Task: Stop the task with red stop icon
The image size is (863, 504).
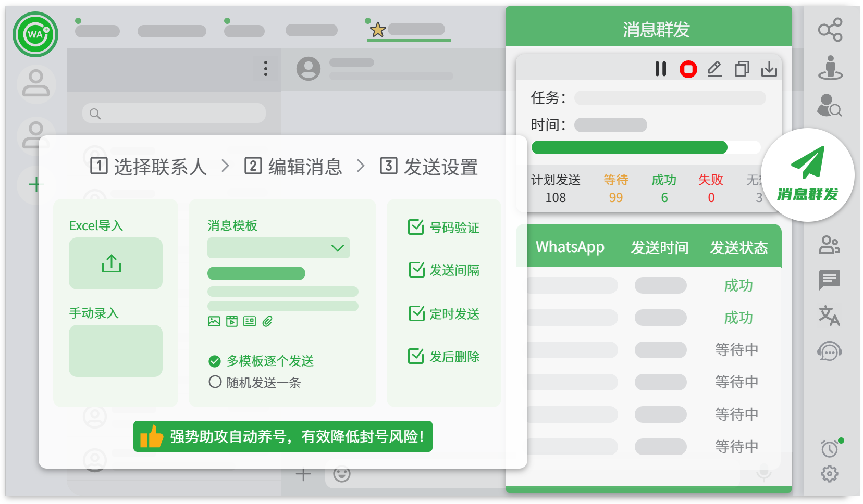Action: tap(688, 69)
